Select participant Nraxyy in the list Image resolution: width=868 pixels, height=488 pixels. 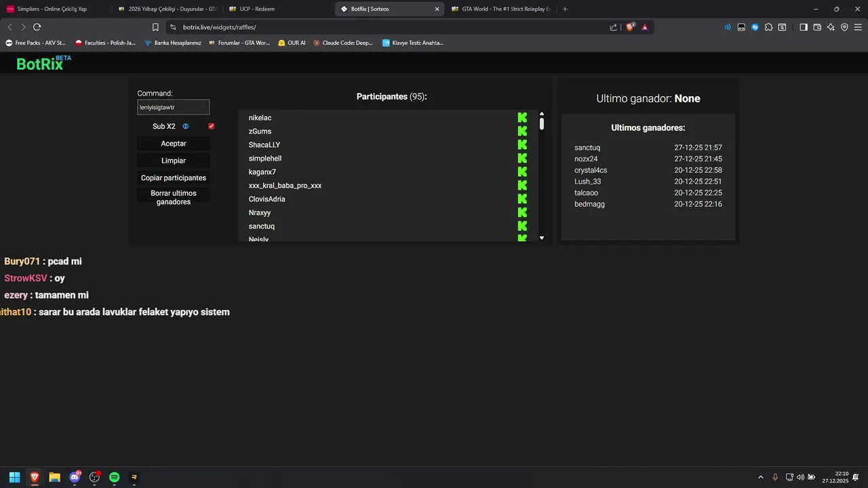click(260, 213)
